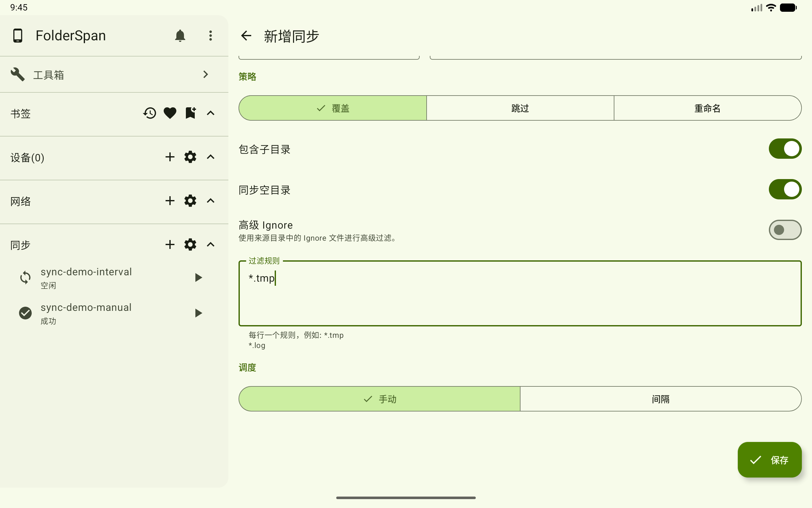Run sync-demo-interval with its play button
Viewport: 812px width, 508px height.
pos(199,277)
